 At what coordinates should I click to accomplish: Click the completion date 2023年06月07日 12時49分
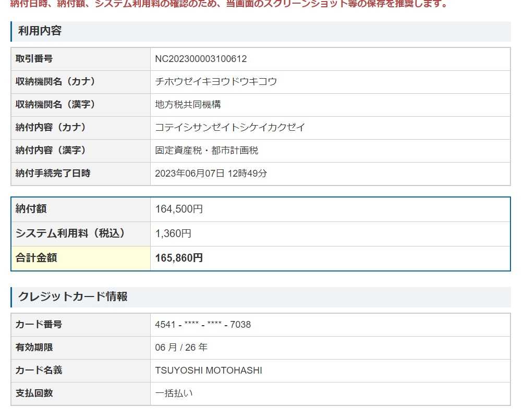(x=211, y=173)
